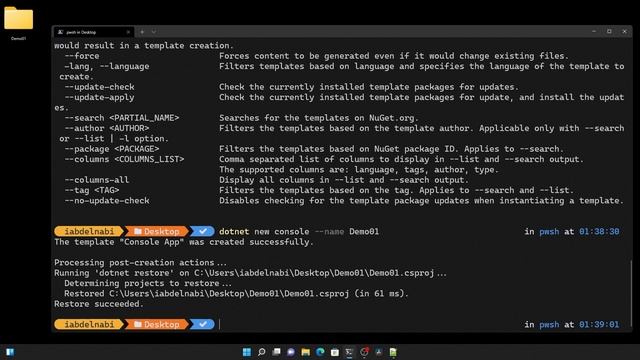This screenshot has width=640, height=360.
Task: Open the Chat icon in the taskbar
Action: pos(291,352)
